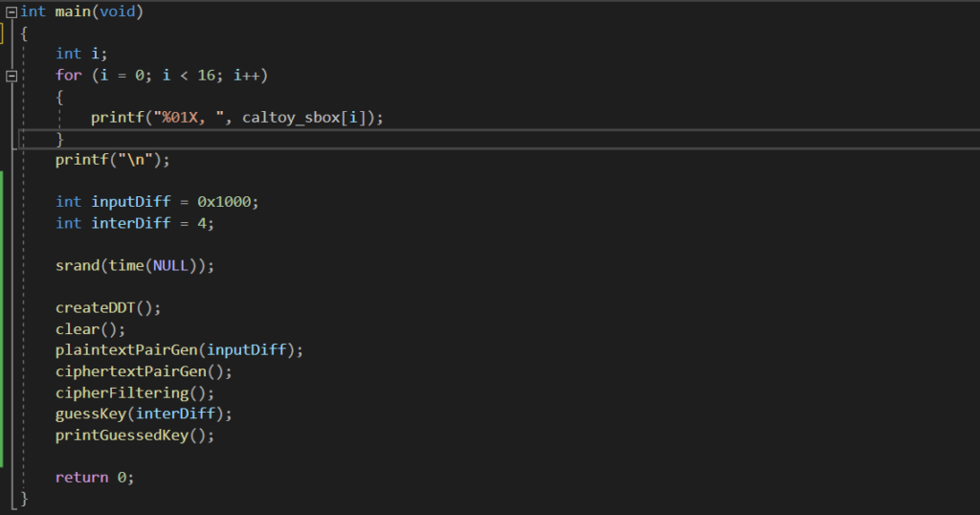This screenshot has height=515, width=980.
Task: Click the inputDiff variable declaration
Action: click(x=157, y=202)
